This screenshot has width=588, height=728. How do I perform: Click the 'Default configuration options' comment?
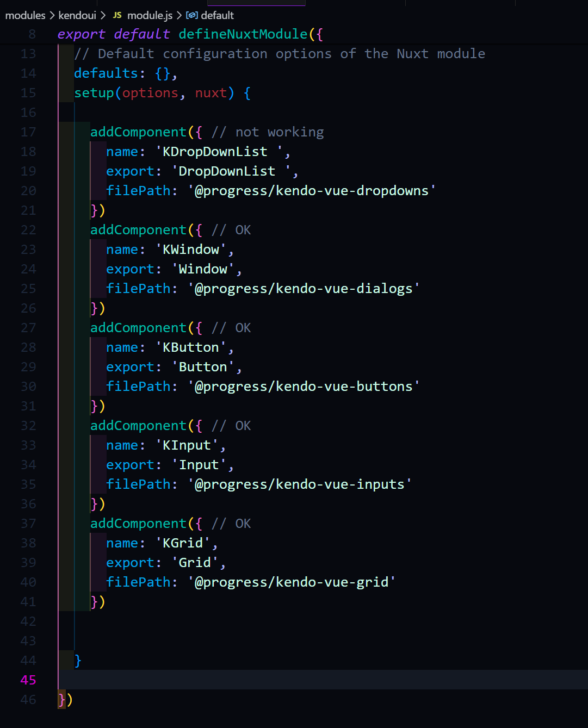pyautogui.click(x=280, y=54)
